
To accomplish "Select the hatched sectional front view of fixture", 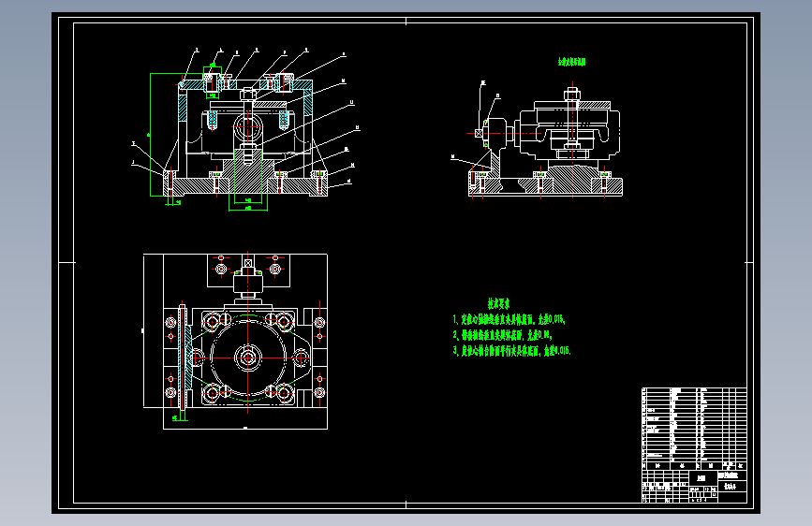I will pos(245,135).
